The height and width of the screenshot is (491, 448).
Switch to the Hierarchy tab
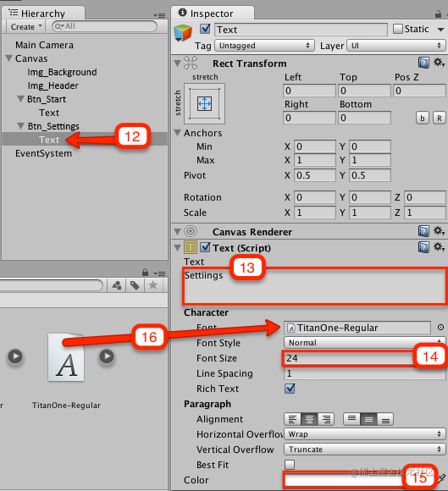tap(43, 14)
